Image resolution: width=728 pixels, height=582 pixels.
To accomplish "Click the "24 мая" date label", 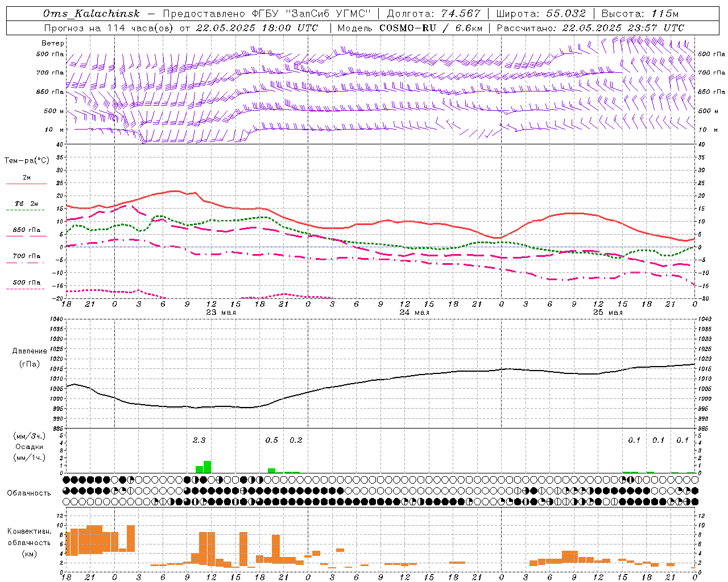I will (x=414, y=313).
